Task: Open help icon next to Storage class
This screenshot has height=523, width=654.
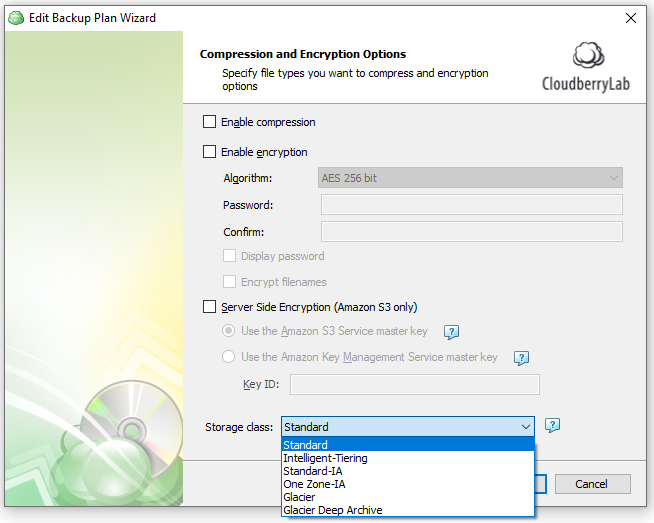Action: coord(552,426)
